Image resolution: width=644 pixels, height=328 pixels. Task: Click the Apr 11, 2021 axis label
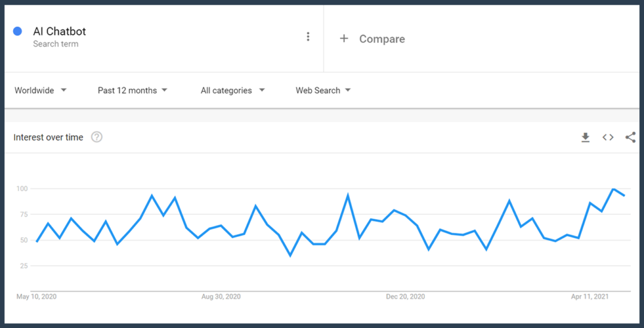(590, 296)
